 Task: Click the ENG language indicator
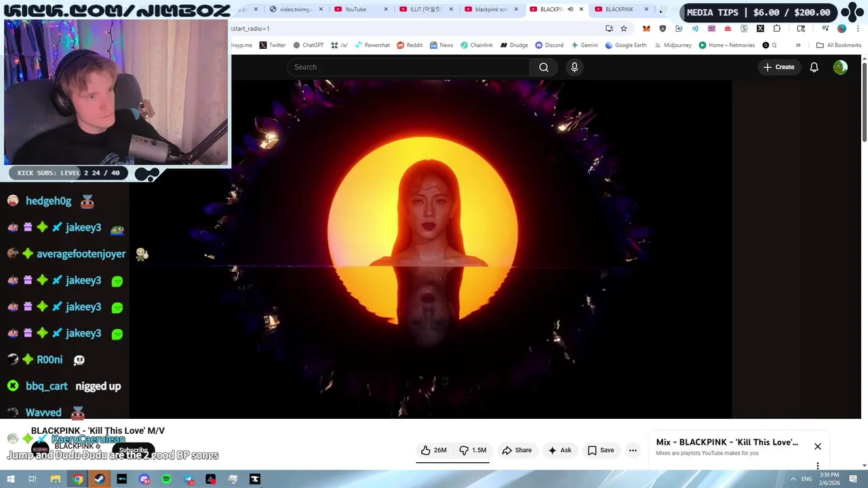tap(806, 479)
